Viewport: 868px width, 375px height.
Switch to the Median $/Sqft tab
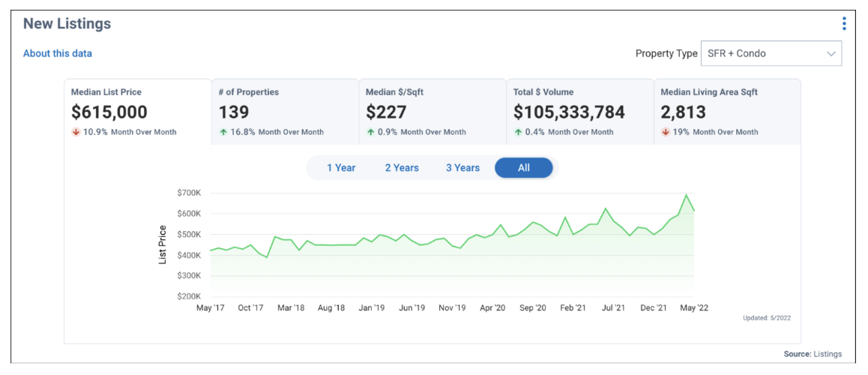coord(433,112)
